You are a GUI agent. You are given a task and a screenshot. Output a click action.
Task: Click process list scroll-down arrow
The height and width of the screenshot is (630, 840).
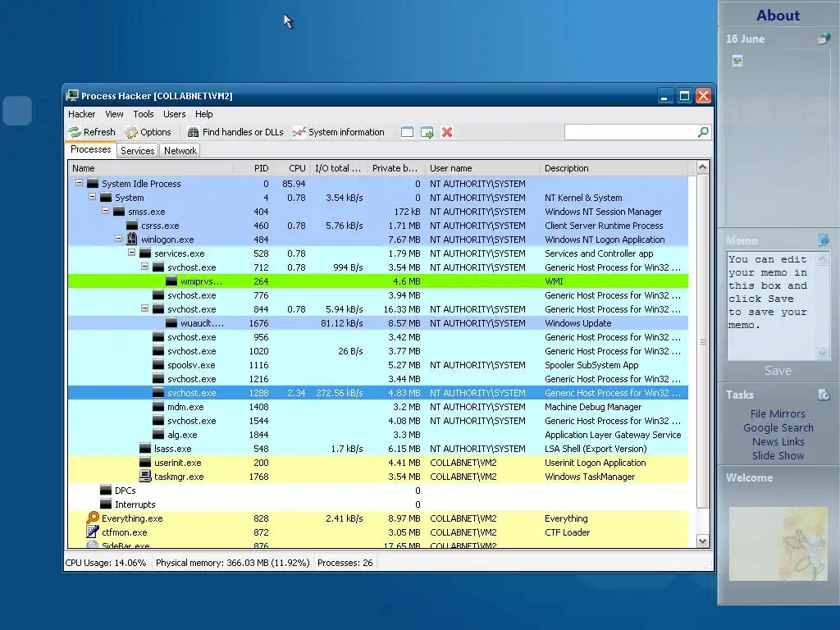point(702,541)
